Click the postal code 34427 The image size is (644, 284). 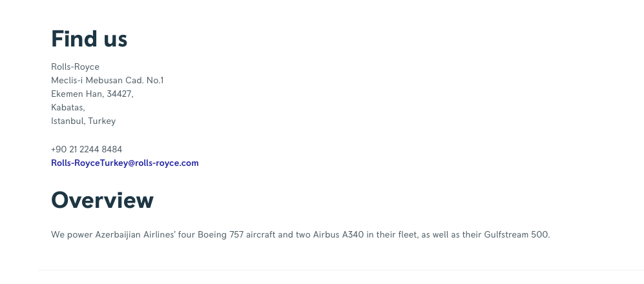(119, 94)
